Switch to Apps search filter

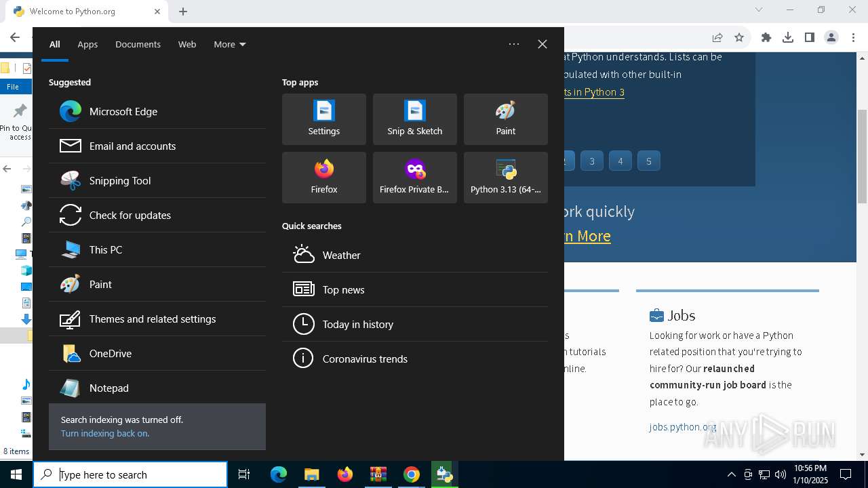point(87,44)
